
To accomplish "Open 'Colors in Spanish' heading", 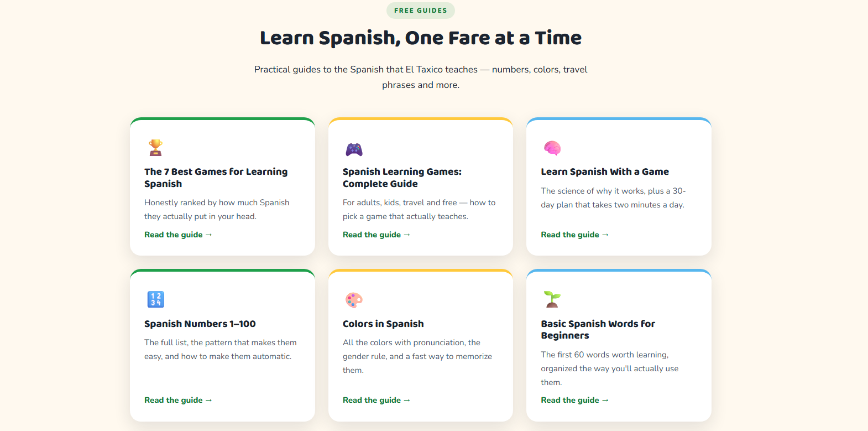I will pyautogui.click(x=383, y=324).
